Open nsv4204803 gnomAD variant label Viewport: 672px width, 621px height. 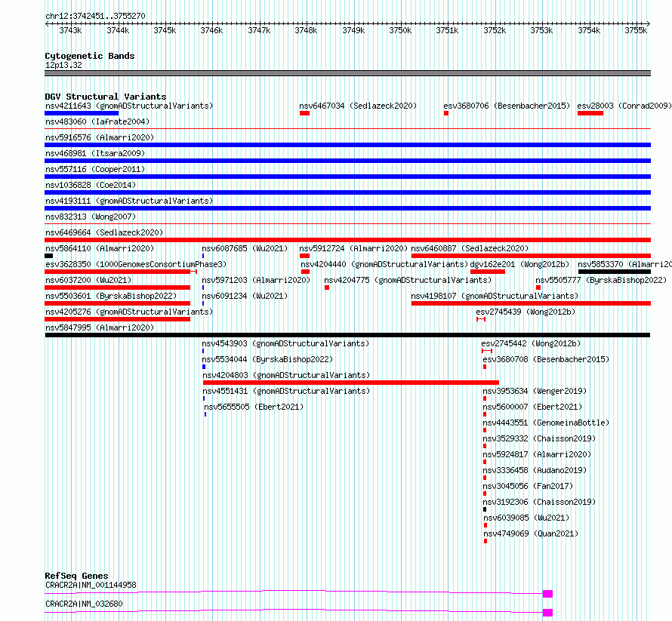coord(286,375)
